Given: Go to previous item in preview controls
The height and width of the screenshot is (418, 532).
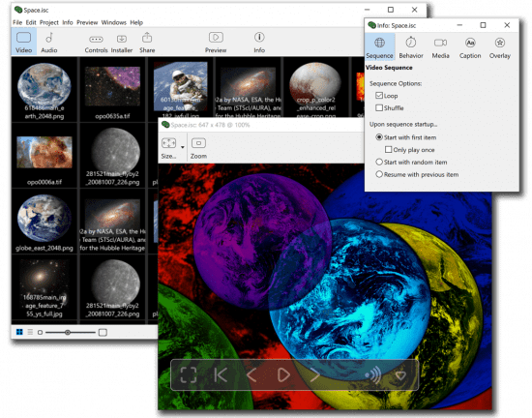Looking at the screenshot, I should coord(251,375).
